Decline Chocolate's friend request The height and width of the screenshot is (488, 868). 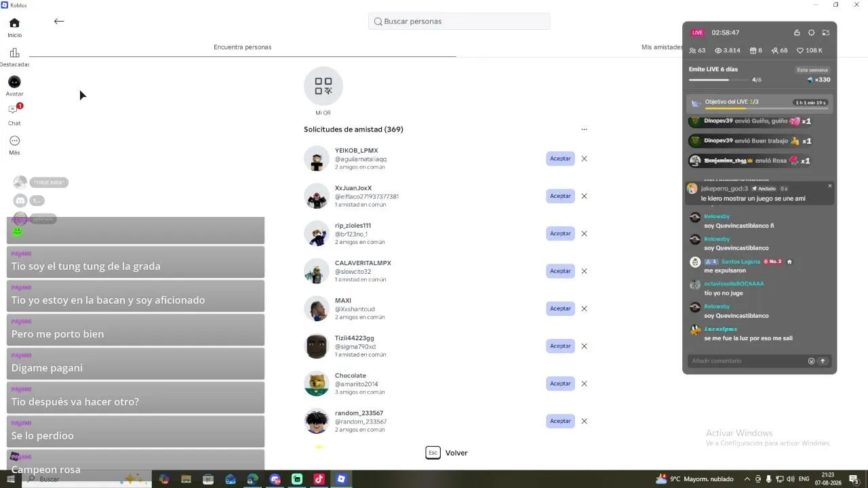[x=584, y=384]
